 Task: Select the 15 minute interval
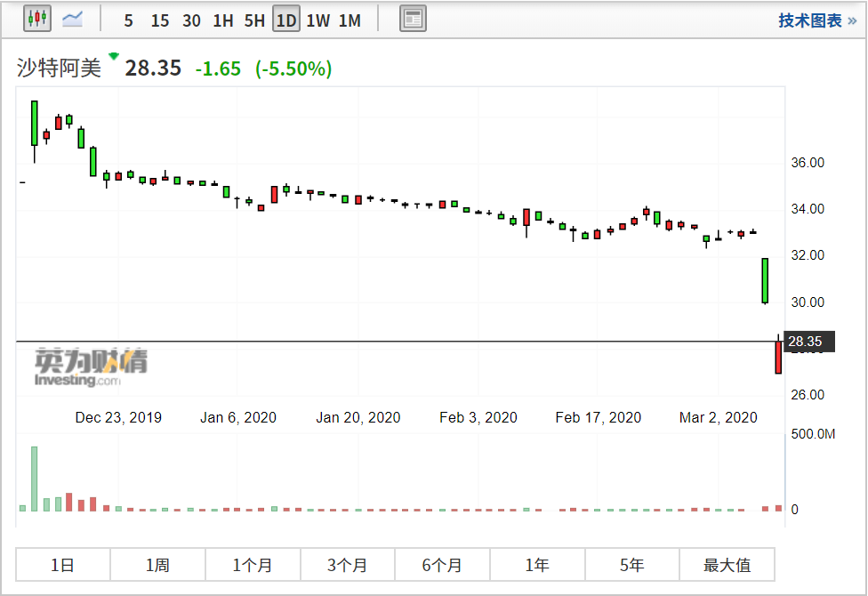(x=160, y=20)
